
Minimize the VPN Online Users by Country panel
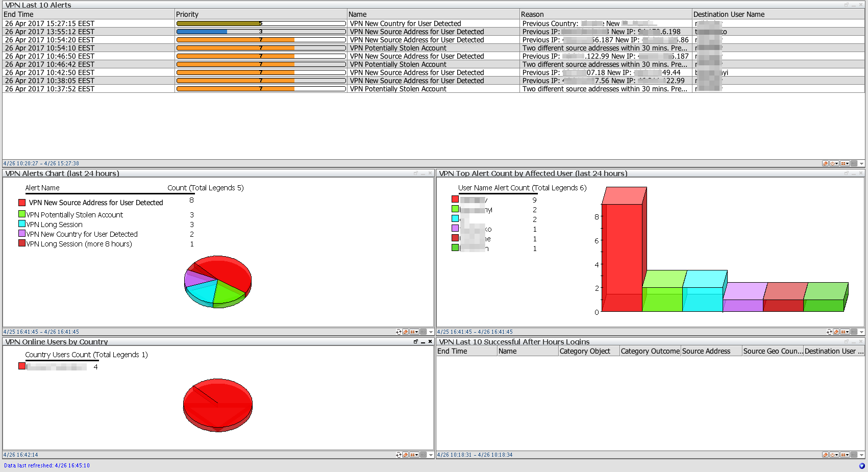423,342
